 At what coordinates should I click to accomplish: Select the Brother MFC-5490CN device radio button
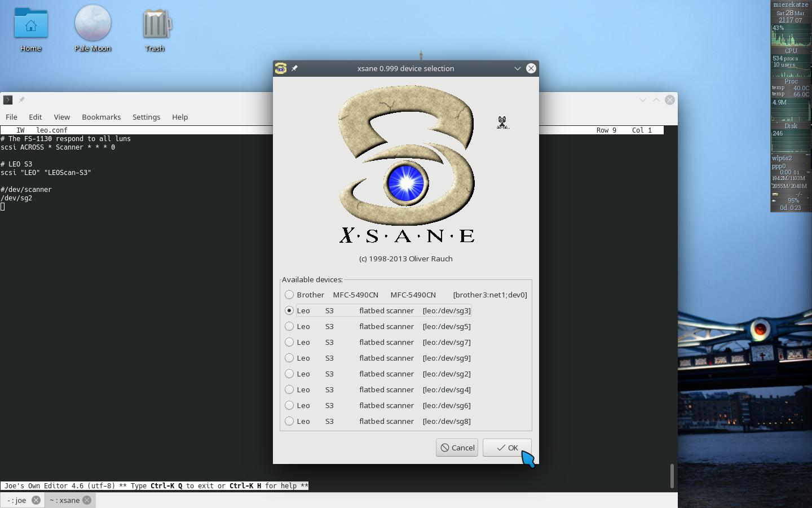point(289,295)
